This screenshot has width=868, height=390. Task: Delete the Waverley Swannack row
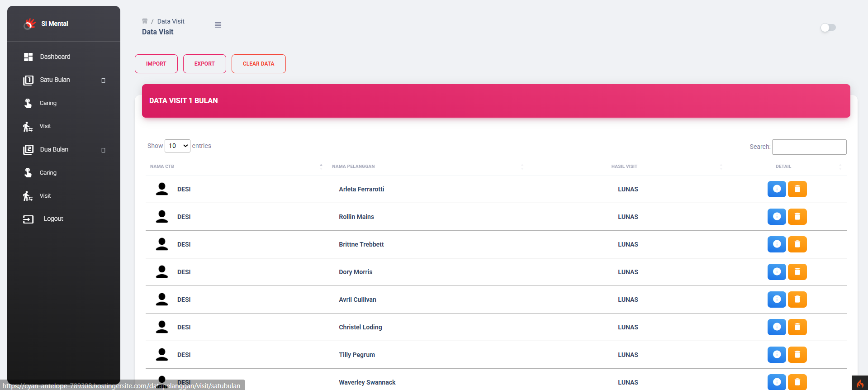(x=797, y=382)
